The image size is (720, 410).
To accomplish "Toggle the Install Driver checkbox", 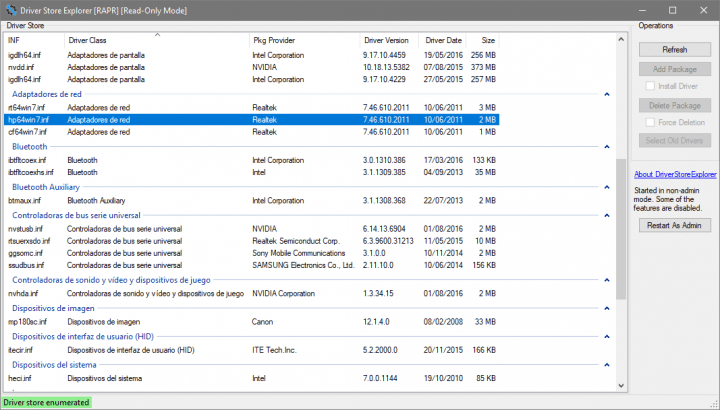I will click(650, 86).
